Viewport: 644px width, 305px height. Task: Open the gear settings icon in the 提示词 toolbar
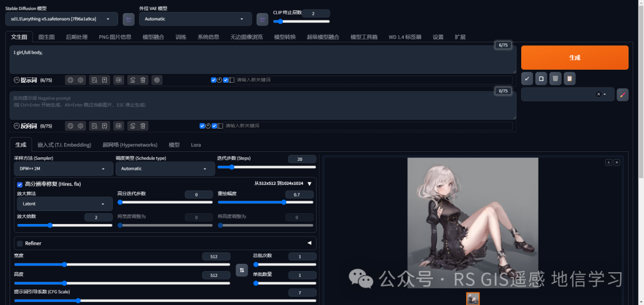click(x=81, y=80)
